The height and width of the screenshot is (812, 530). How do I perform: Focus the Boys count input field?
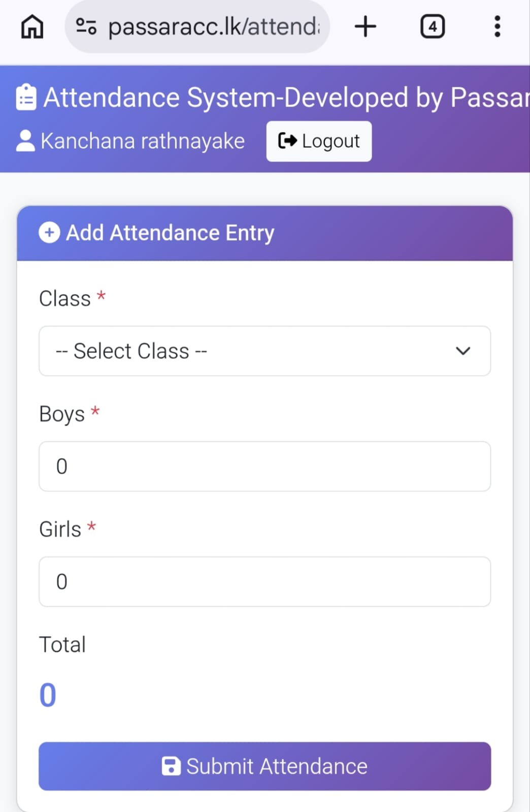[264, 466]
